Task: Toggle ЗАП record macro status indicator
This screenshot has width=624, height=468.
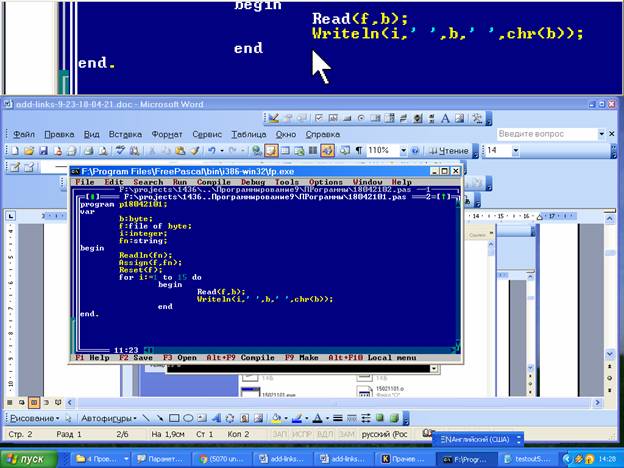Action: [x=279, y=434]
